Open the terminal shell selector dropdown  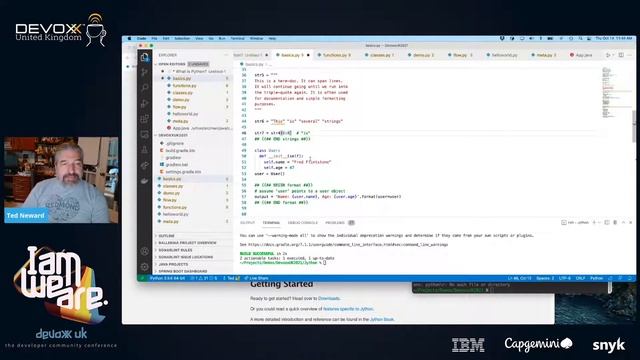[x=575, y=222]
